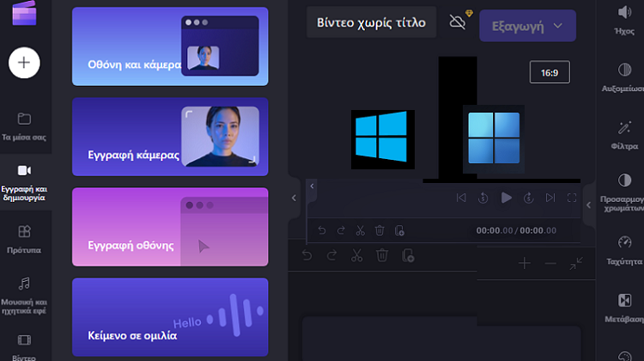This screenshot has height=361, width=644.
Task: Click the 16:9 aspect ratio button
Action: pos(550,72)
